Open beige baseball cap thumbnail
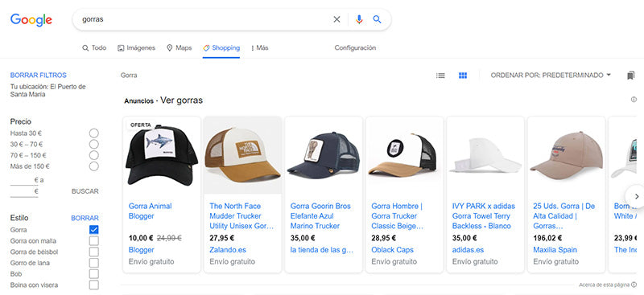This screenshot has width=644, height=295. coord(567,155)
